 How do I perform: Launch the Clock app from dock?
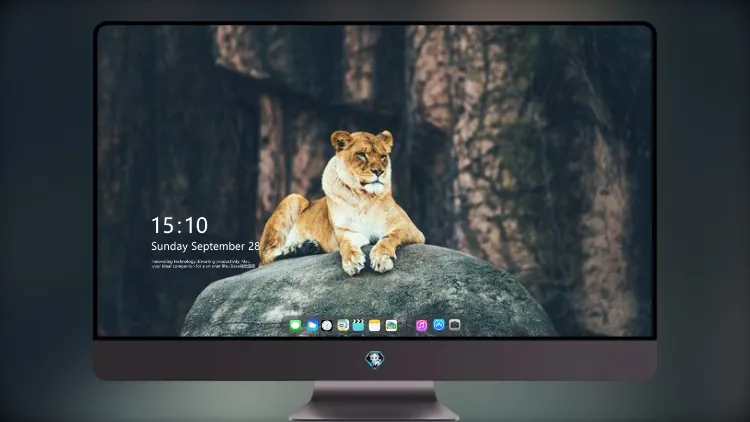pyautogui.click(x=327, y=326)
